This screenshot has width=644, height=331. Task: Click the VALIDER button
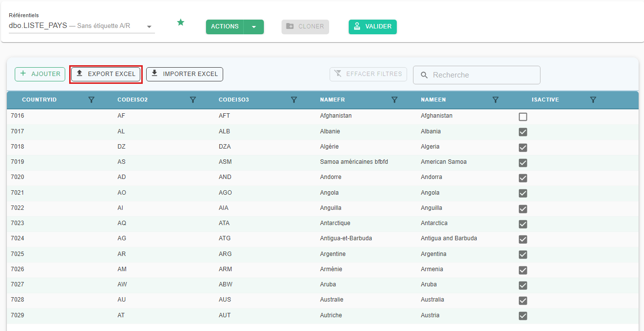tap(373, 27)
